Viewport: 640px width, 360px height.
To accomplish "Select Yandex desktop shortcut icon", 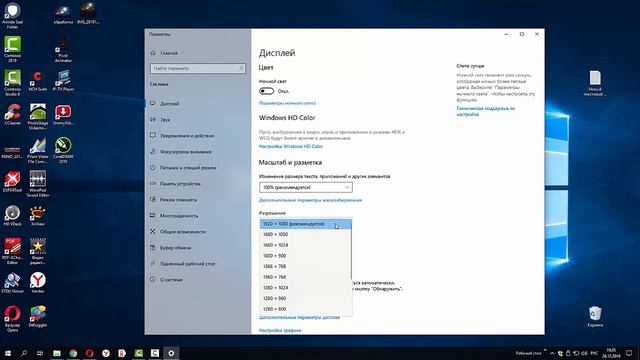I will pos(38,283).
